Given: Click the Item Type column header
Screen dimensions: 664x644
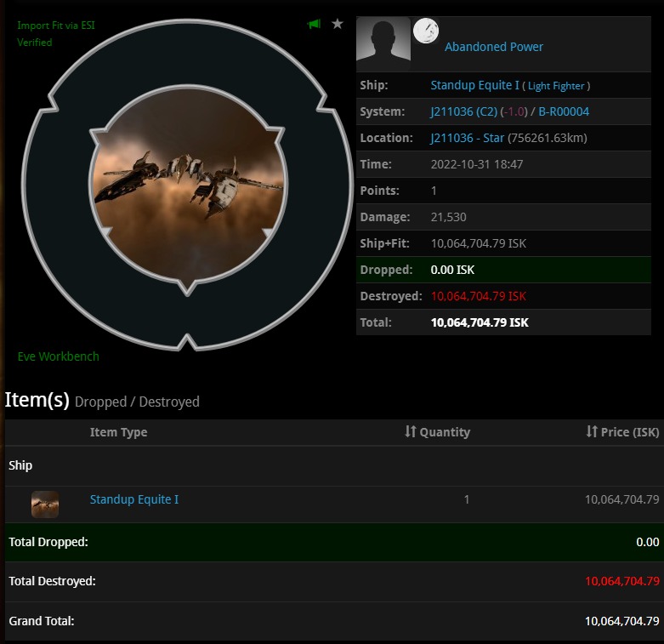Looking at the screenshot, I should [118, 432].
